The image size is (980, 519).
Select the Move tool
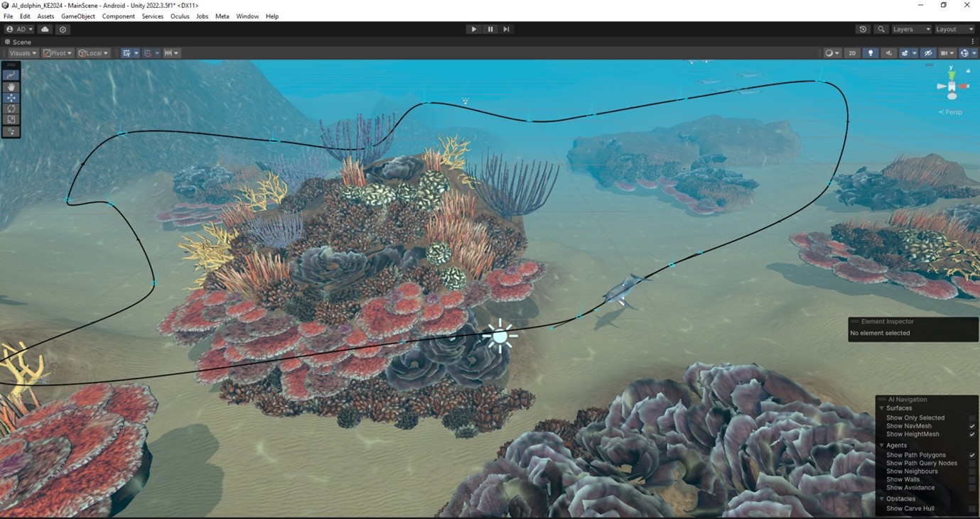(x=11, y=98)
